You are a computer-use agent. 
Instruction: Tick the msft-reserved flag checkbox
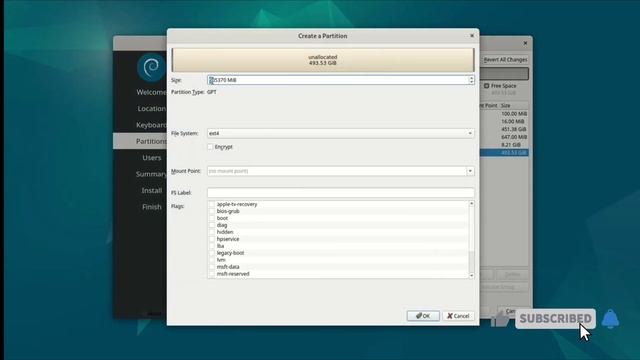[211, 273]
